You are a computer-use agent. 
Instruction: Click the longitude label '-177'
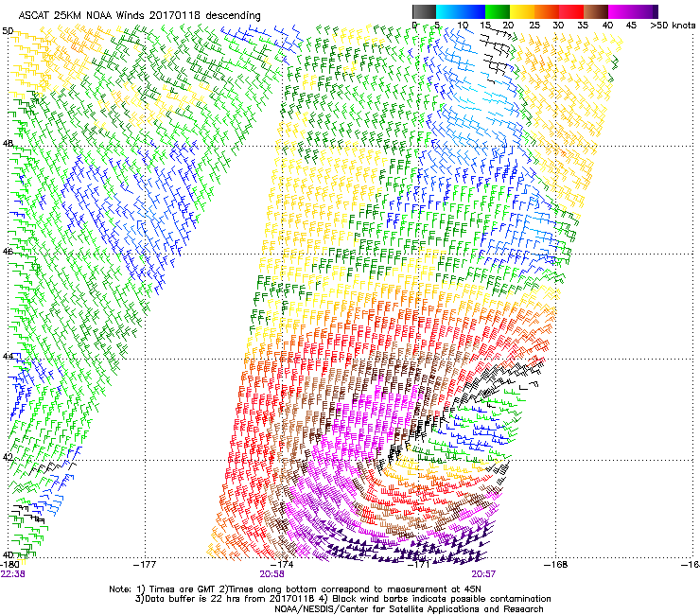[145, 565]
